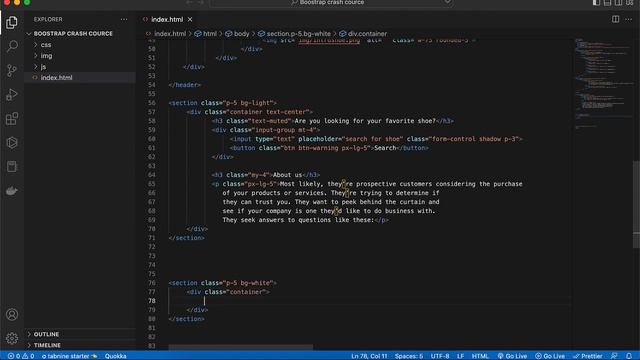Click the closing header tag on line 54
Screen dimensions: 640x360
[x=184, y=85]
